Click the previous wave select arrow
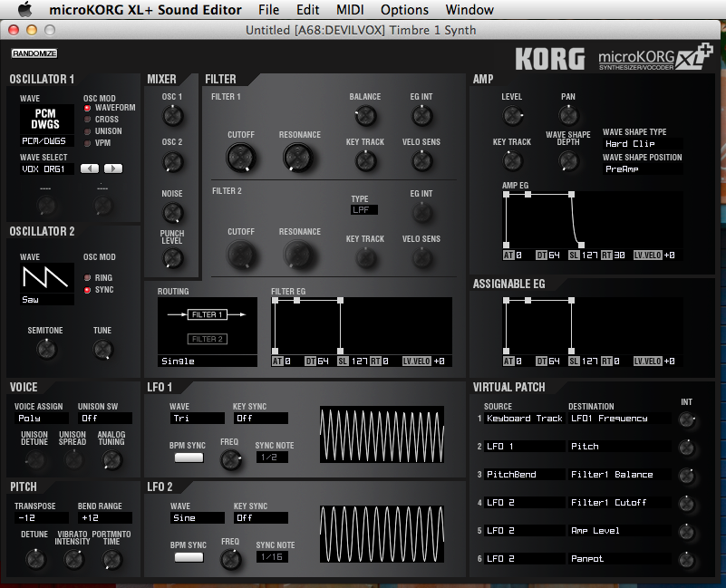This screenshot has height=588, width=726. pyautogui.click(x=90, y=169)
